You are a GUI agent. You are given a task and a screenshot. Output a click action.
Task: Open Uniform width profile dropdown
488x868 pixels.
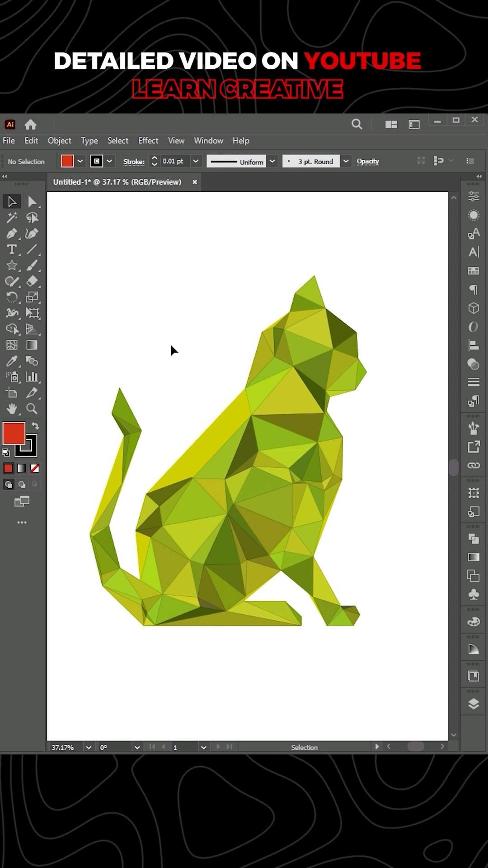272,161
